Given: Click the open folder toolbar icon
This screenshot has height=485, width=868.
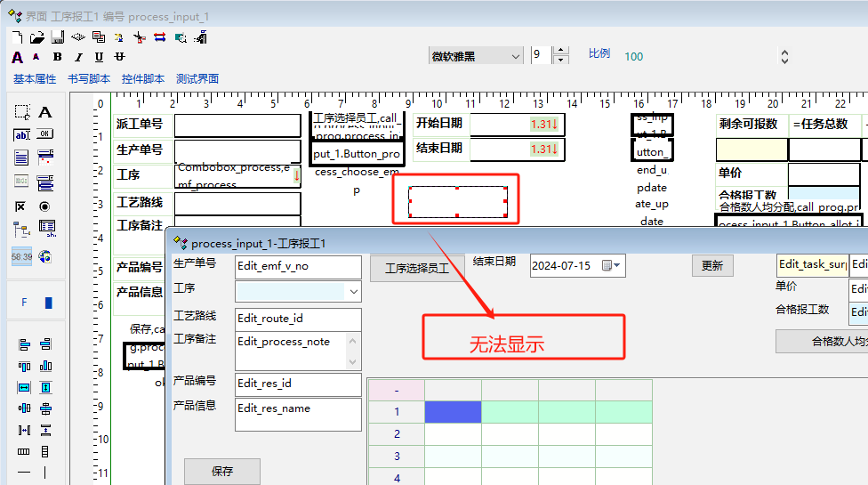Looking at the screenshot, I should (37, 37).
